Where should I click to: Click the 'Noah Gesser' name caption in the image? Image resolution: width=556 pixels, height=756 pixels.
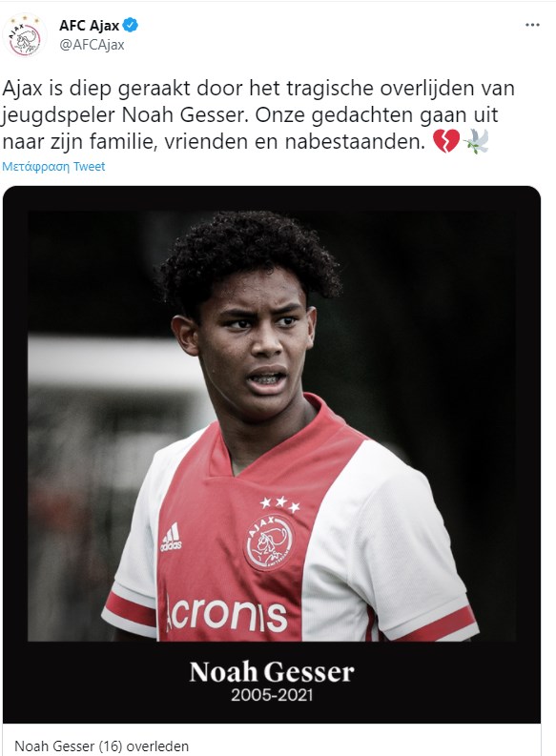click(x=272, y=672)
